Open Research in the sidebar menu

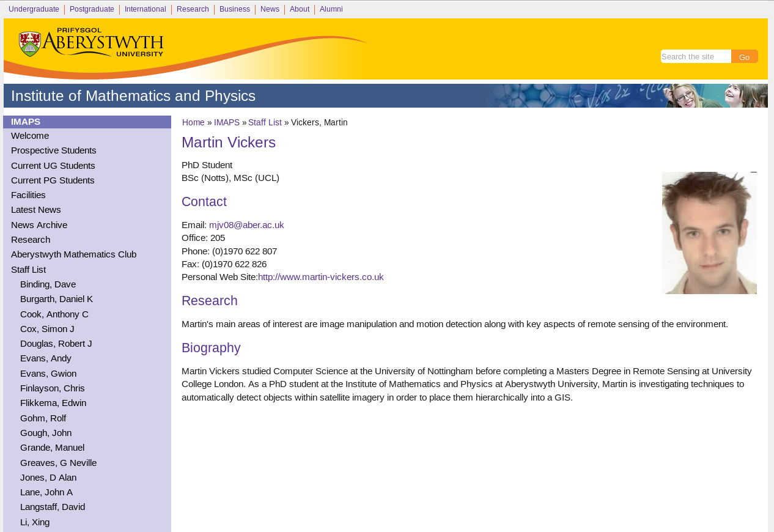(x=31, y=240)
